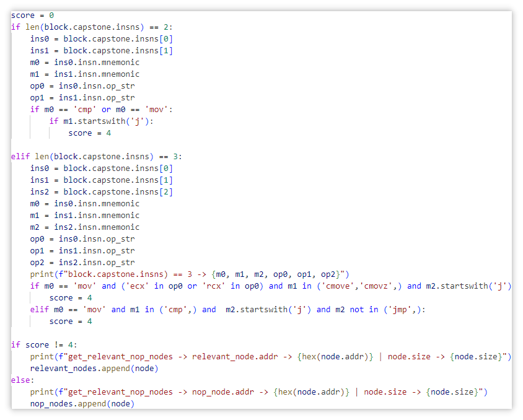Image resolution: width=523 pixels, height=420 pixels.
Task: Click the indented 'score = 4' under startswith
Action: tap(90, 133)
